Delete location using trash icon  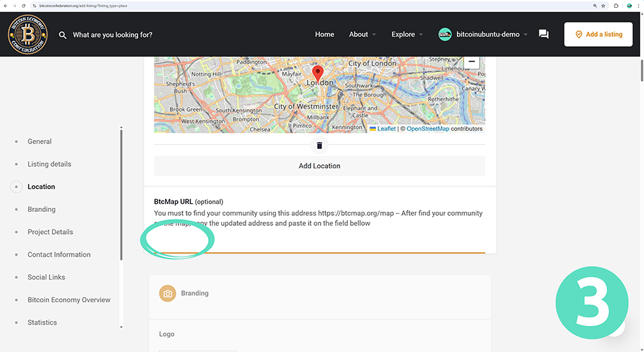coord(319,145)
